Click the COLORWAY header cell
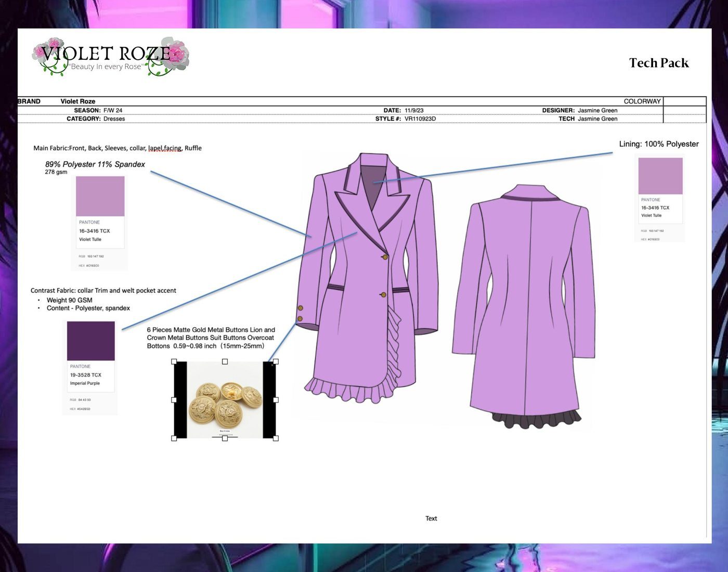728x572 pixels. click(x=642, y=101)
